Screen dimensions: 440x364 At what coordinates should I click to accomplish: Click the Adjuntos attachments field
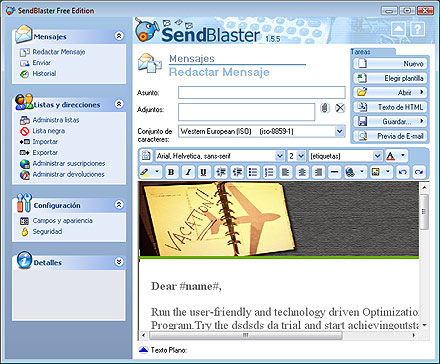coord(246,112)
